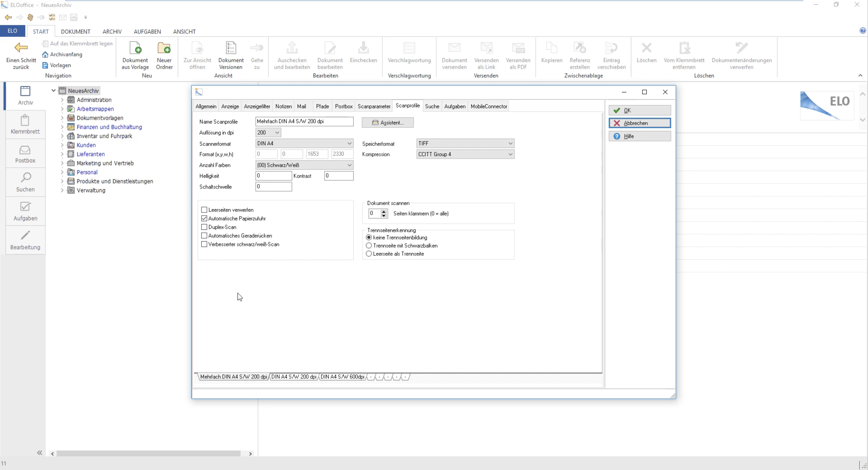Open Dokument Versionen icon
This screenshot has width=868, height=470.
[x=231, y=48]
